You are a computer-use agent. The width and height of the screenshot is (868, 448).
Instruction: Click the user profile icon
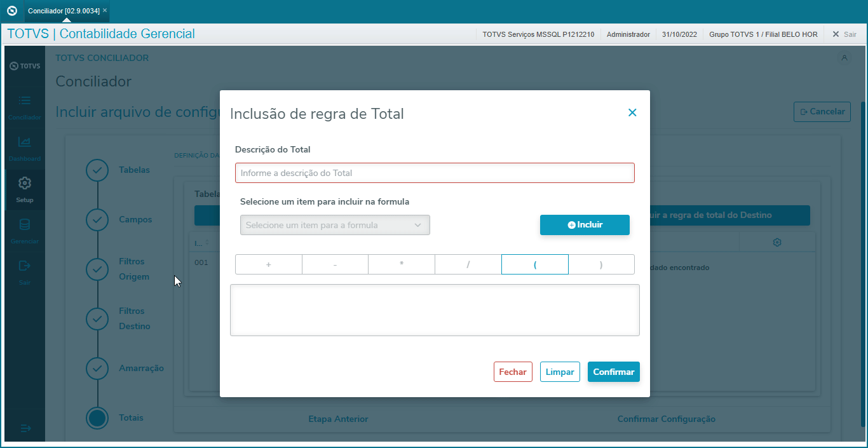click(844, 58)
